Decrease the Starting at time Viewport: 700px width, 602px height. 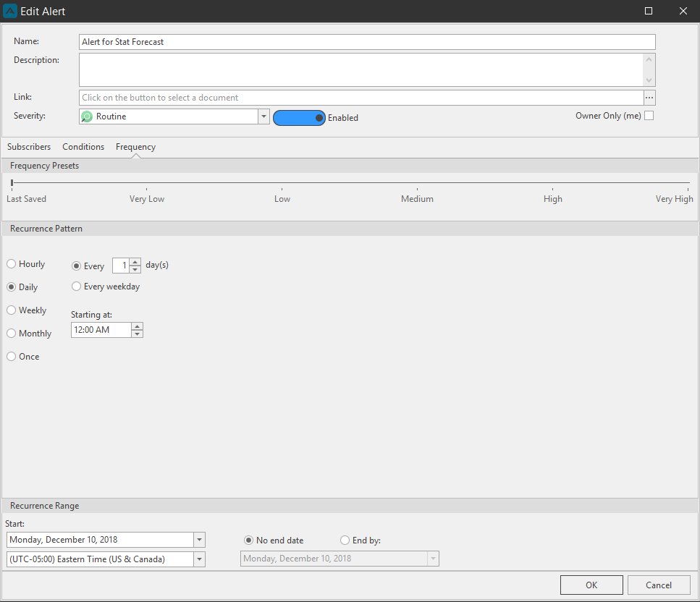138,334
